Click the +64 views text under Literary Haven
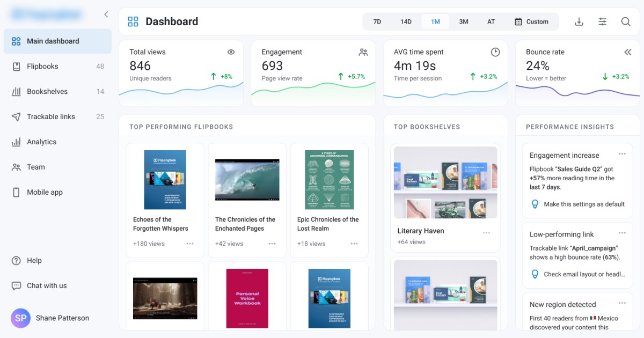This screenshot has width=644, height=338. 411,242
